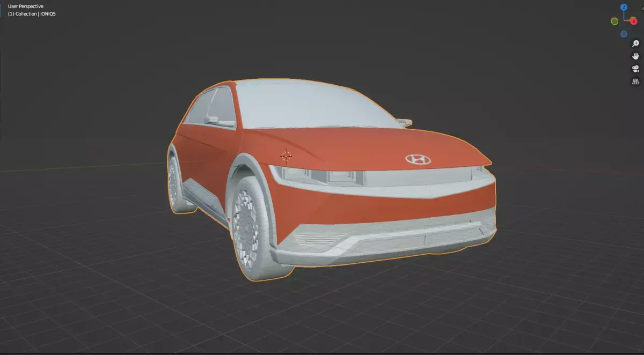Click the viewport zoom magnifier icon
Viewport: 644px width, 355px height.
[x=635, y=44]
